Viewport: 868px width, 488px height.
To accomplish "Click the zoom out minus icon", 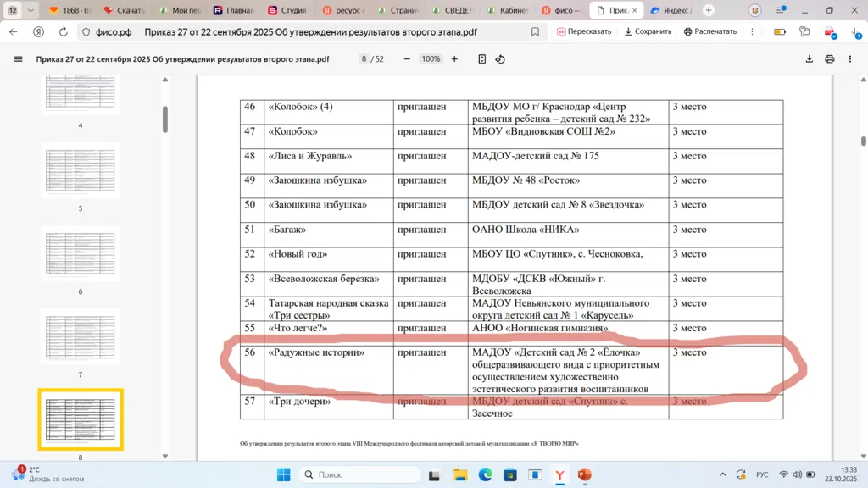I will click(x=407, y=59).
